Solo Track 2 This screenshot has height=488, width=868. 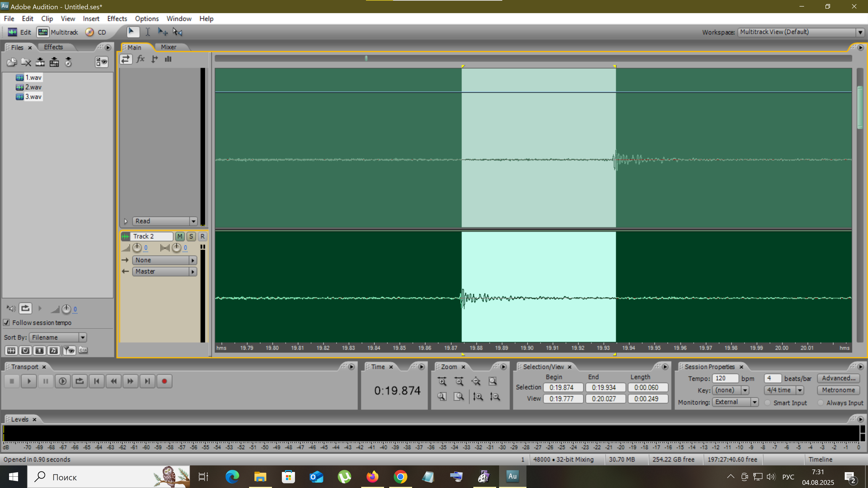click(x=191, y=236)
